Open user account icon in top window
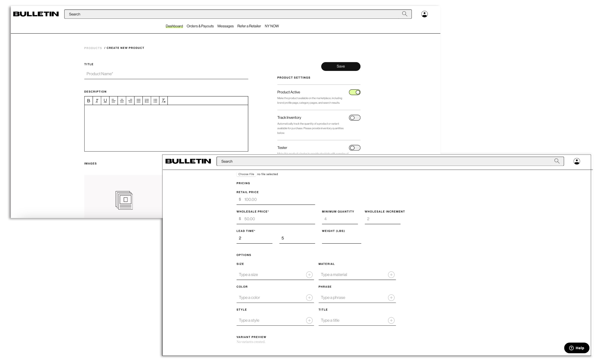This screenshot has width=600, height=364. point(424,14)
